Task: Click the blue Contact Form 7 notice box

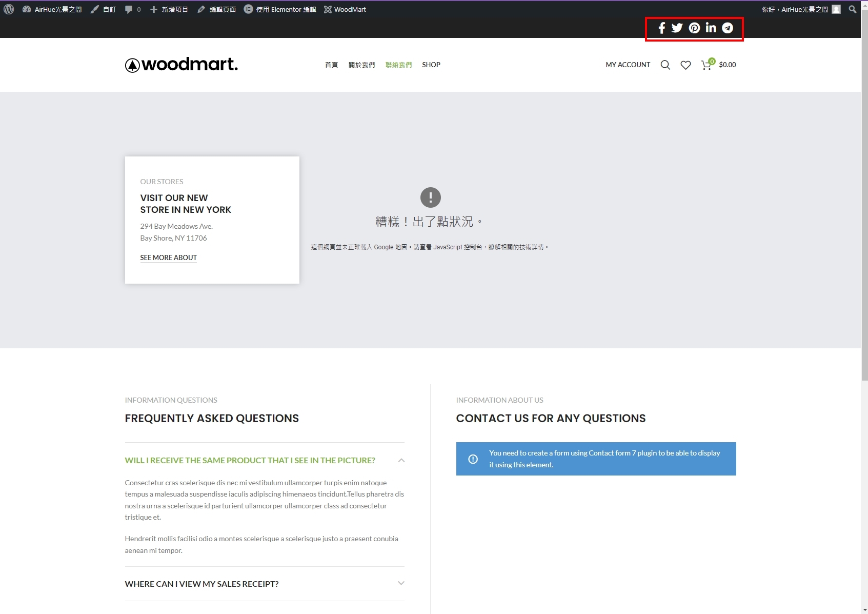Action: pos(596,459)
